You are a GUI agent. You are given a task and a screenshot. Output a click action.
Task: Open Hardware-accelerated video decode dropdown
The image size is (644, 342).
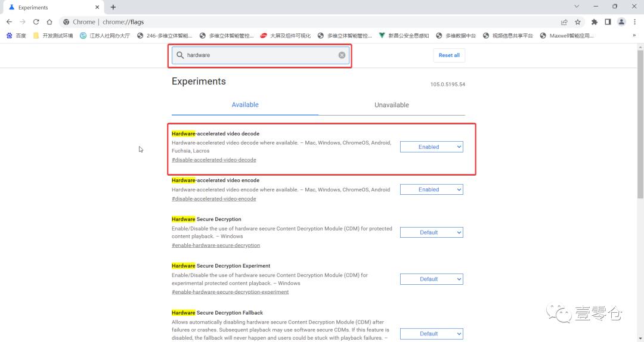(431, 147)
